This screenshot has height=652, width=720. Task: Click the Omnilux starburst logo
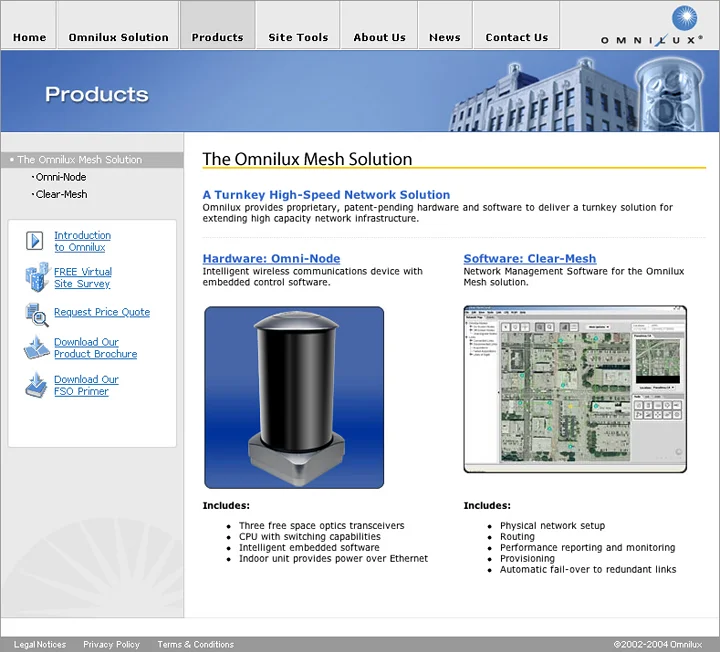[x=684, y=18]
